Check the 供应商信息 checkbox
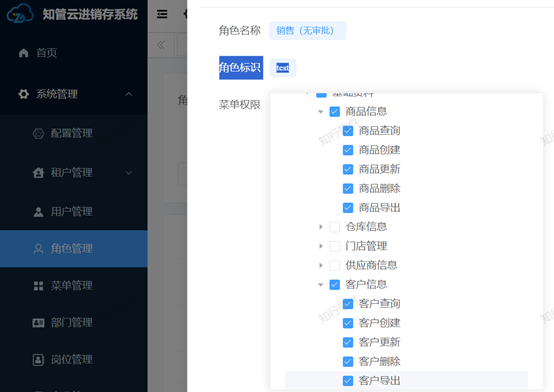 pos(335,265)
